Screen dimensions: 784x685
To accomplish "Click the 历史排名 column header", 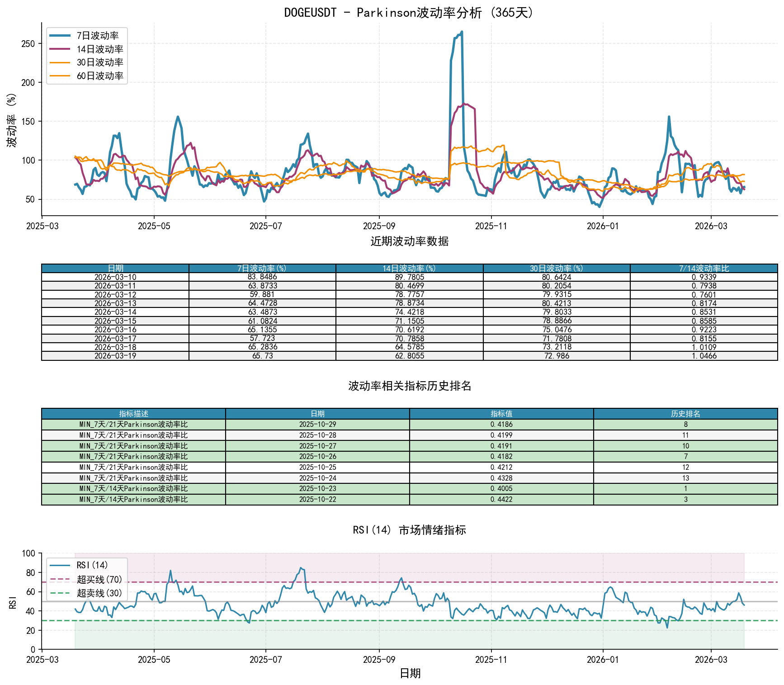I will (x=685, y=414).
